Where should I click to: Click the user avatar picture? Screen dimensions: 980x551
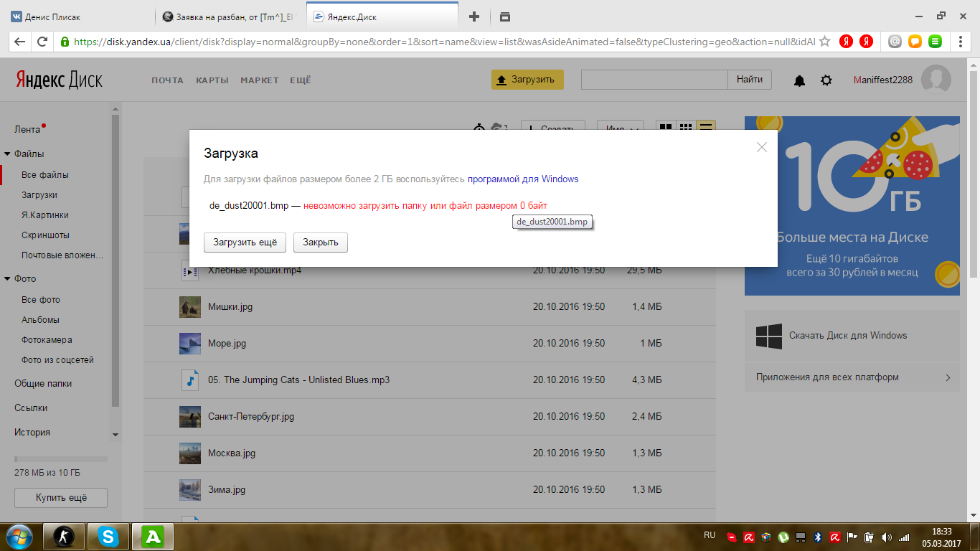point(936,80)
